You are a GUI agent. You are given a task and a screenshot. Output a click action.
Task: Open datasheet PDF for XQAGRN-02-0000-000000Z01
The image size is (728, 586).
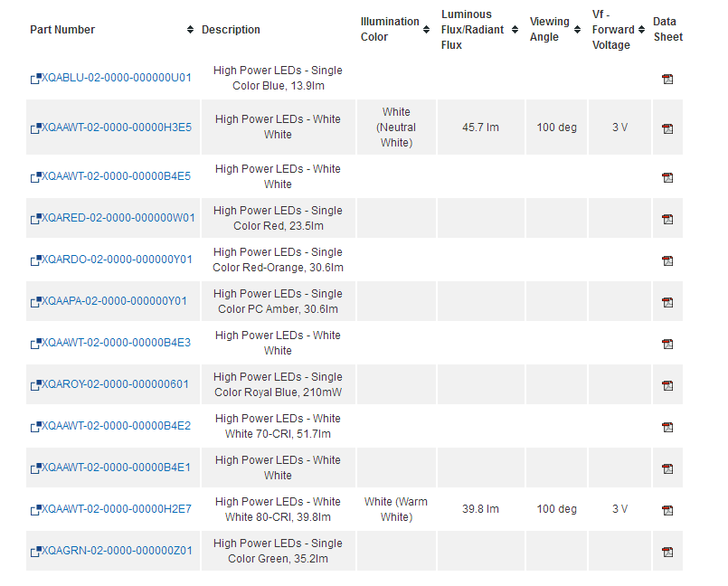pyautogui.click(x=667, y=553)
